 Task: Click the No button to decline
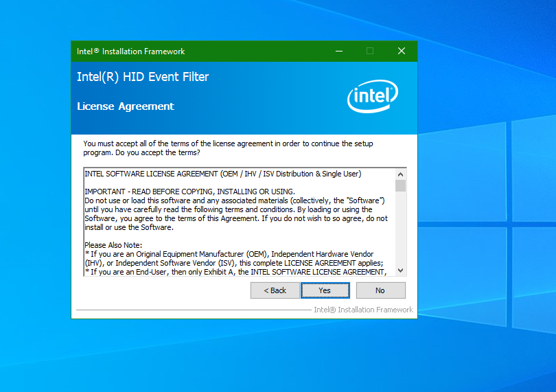pos(380,290)
